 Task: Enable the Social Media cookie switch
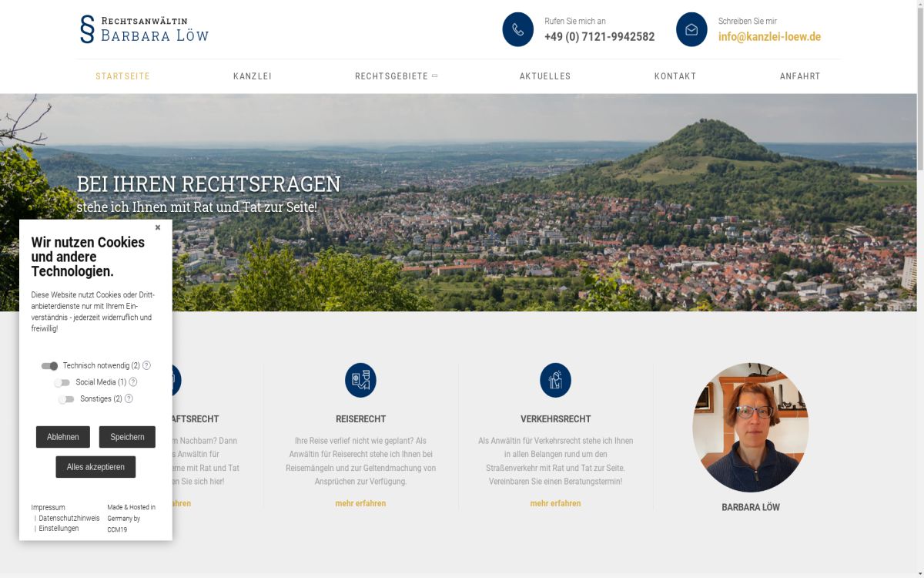(64, 381)
